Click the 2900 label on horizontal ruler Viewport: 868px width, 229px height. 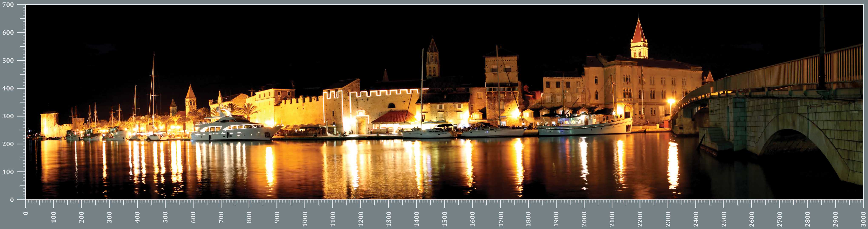click(x=835, y=219)
